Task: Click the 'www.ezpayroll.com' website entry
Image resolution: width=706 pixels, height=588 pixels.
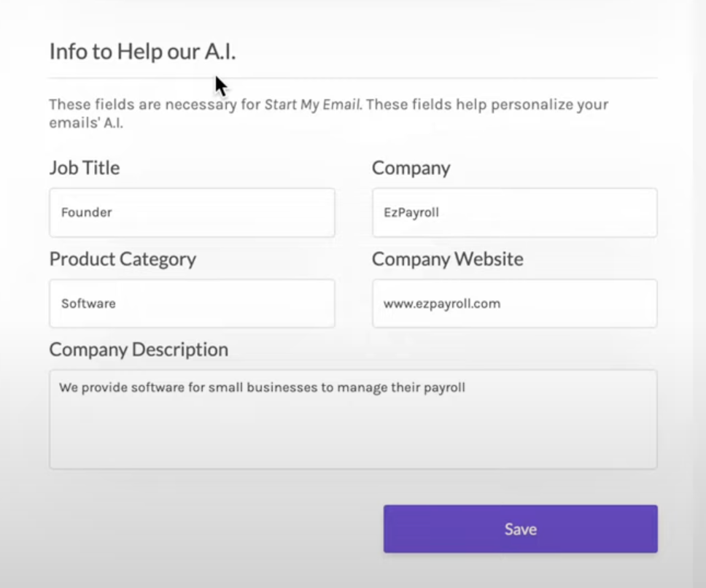Action: click(442, 303)
